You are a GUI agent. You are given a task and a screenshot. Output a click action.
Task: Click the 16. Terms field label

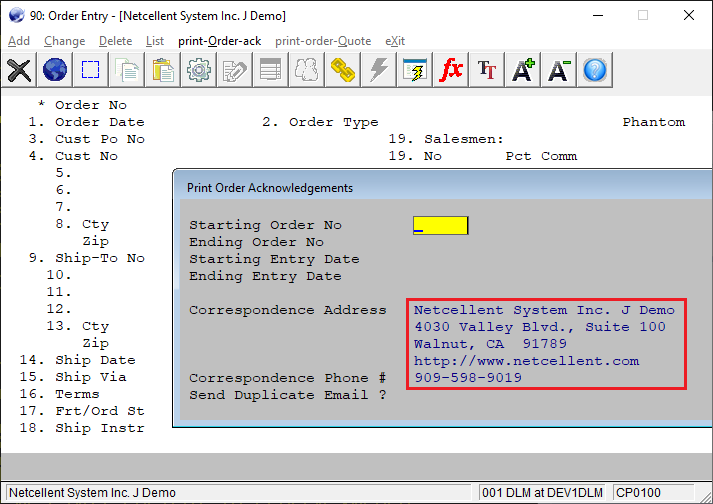tap(59, 394)
